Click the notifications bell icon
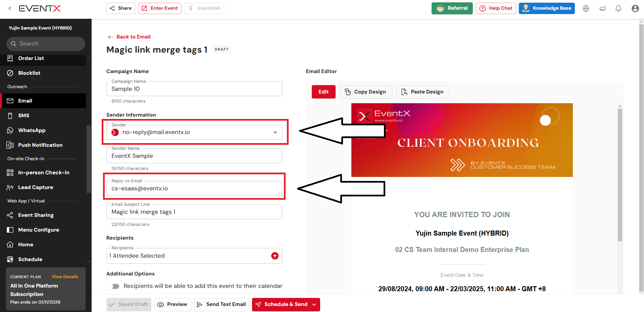This screenshot has height=312, width=644. [618, 8]
